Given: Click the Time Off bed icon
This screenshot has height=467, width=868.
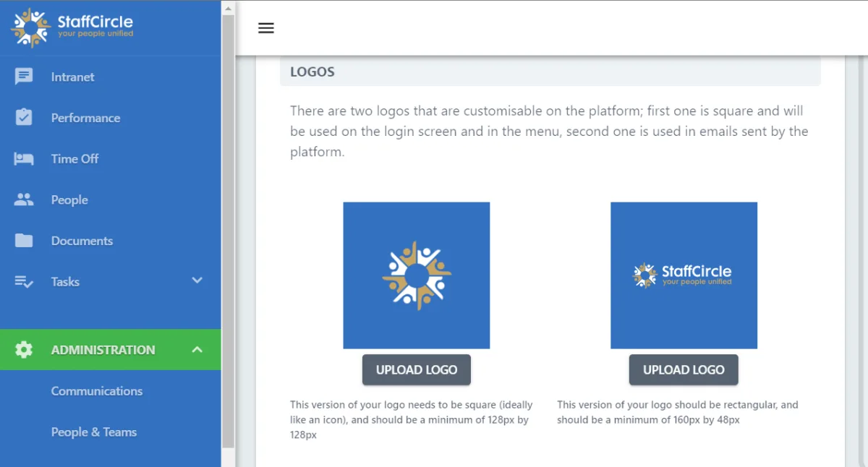Looking at the screenshot, I should [x=24, y=159].
